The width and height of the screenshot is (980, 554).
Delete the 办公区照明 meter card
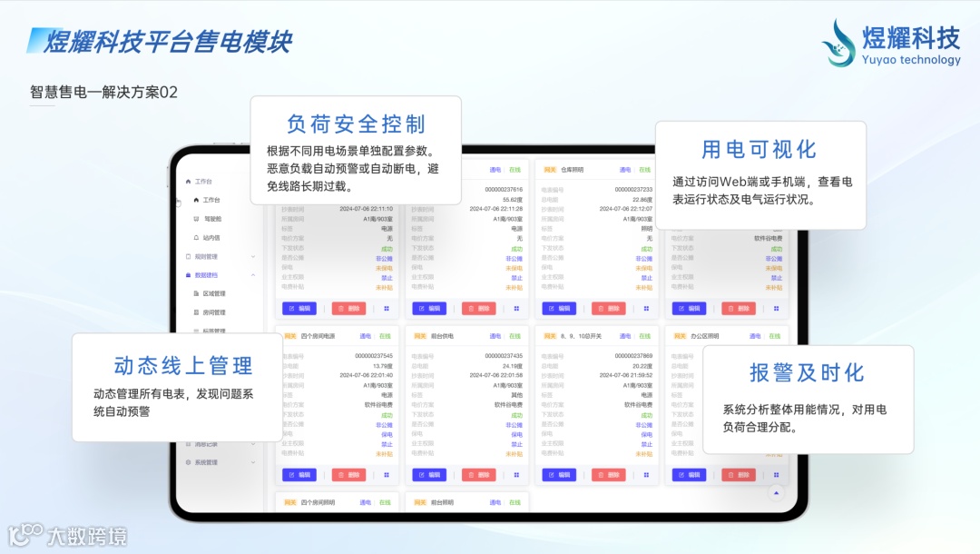[739, 475]
